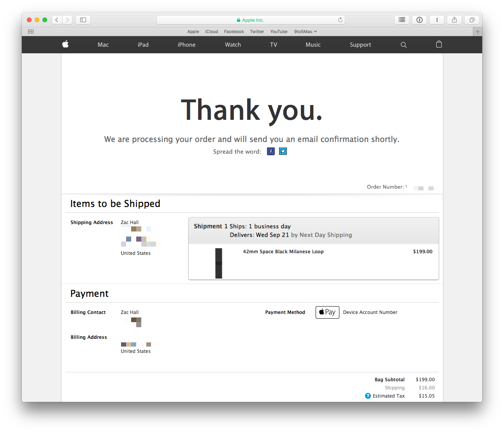Share order on Facebook icon
This screenshot has height=433, width=504.
[271, 151]
